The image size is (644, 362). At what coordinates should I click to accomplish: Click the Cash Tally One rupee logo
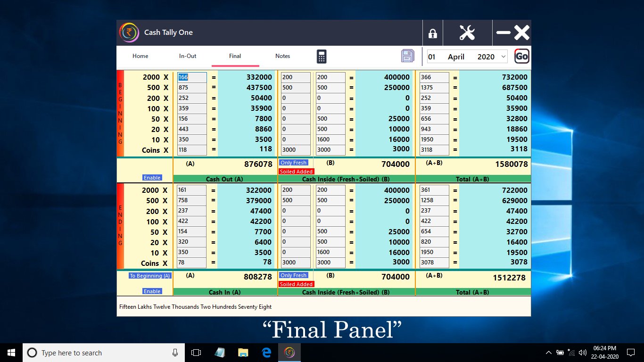[129, 33]
